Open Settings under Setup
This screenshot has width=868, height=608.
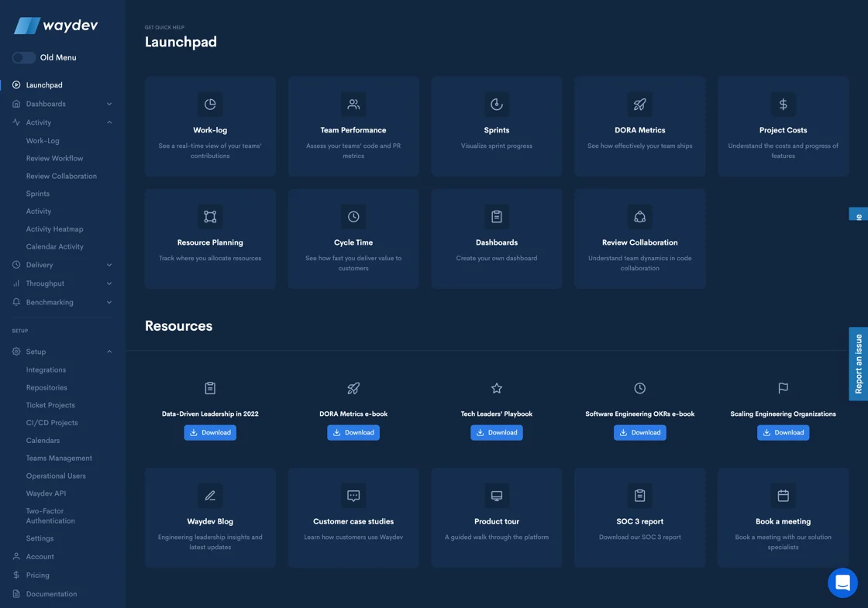click(40, 538)
